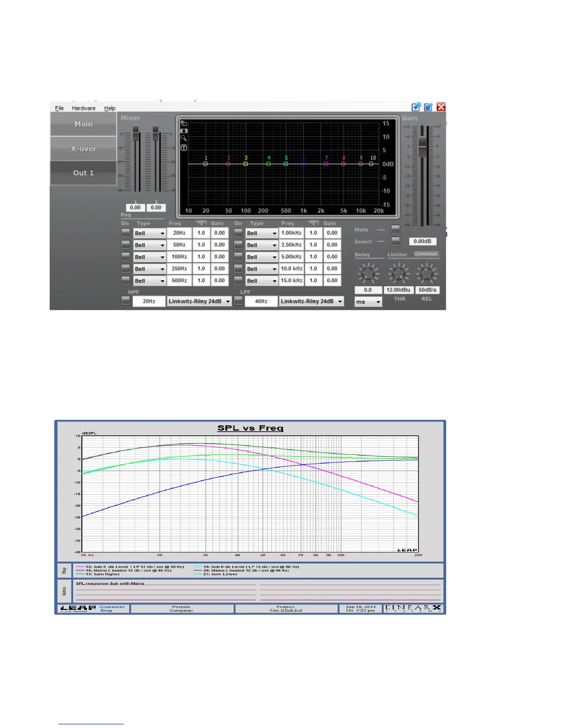Screen dimensions: 563x728
Task: Select blue EQ band handle 6 at 1k
Action: (303, 164)
